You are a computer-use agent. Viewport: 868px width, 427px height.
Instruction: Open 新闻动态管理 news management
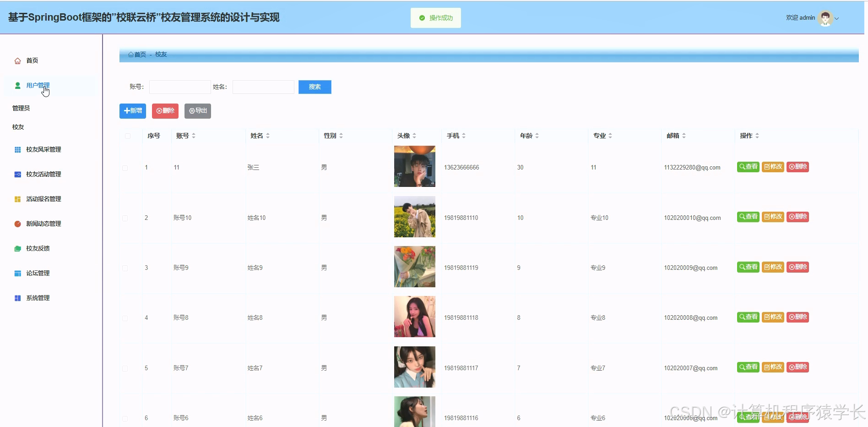(x=17, y=224)
